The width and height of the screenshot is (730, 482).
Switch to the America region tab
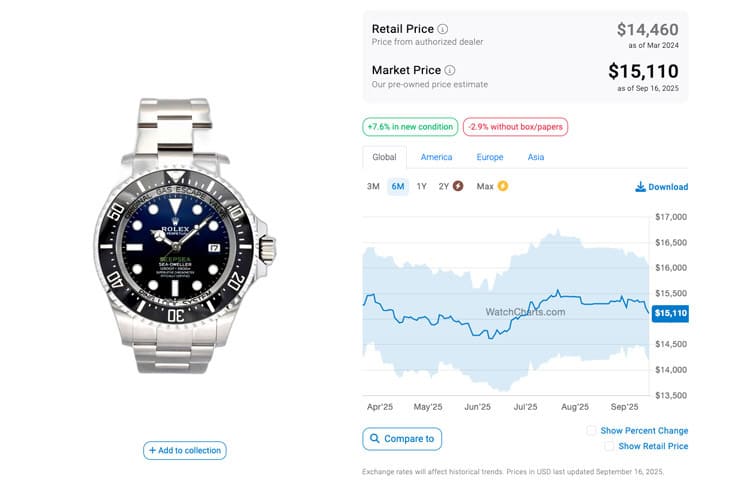[436, 157]
